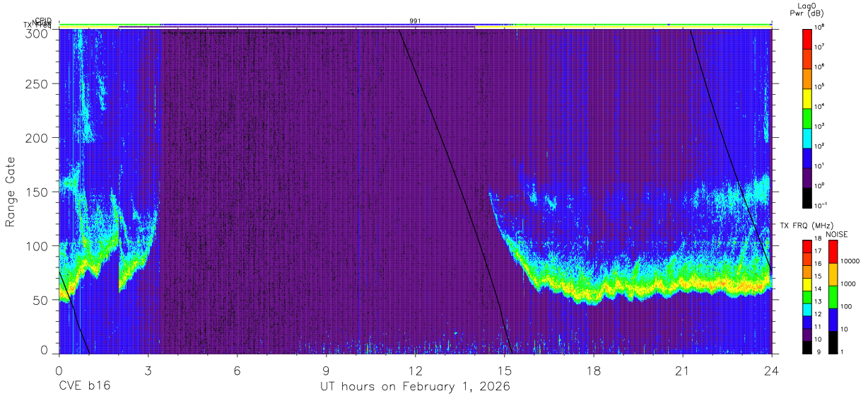
Task: Click the 'Range Gate' y-axis label
Action: [x=11, y=192]
